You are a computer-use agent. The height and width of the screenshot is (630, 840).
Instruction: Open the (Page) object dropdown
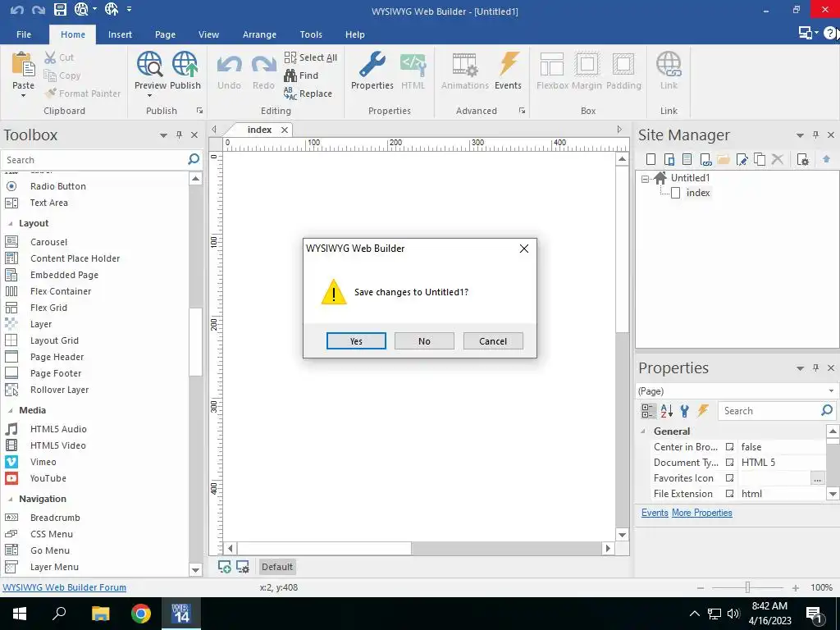[x=832, y=391]
